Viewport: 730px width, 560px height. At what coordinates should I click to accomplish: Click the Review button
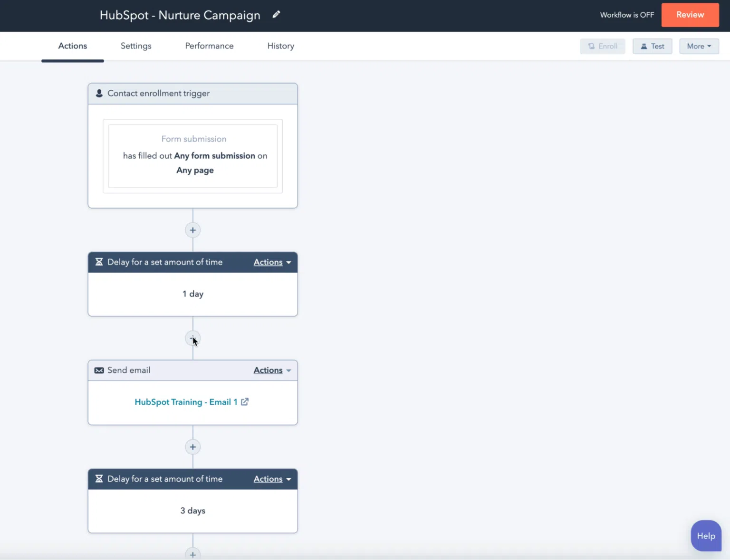coord(690,15)
